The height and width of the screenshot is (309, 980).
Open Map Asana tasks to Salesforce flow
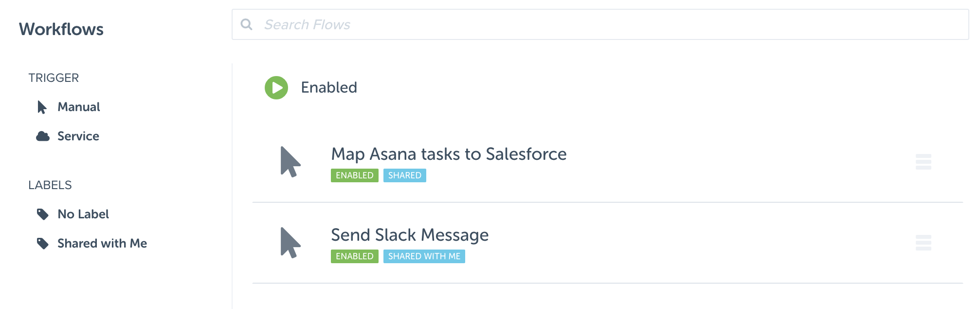[449, 154]
